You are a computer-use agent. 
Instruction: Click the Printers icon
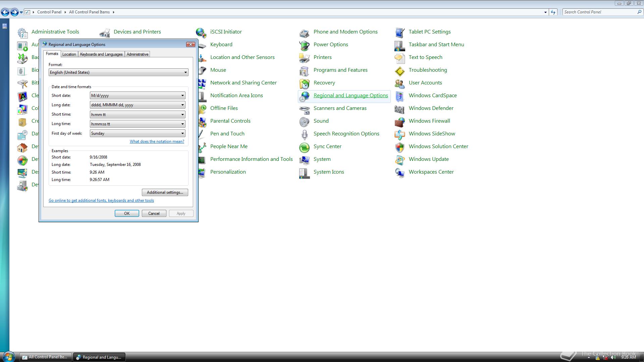[x=305, y=58]
